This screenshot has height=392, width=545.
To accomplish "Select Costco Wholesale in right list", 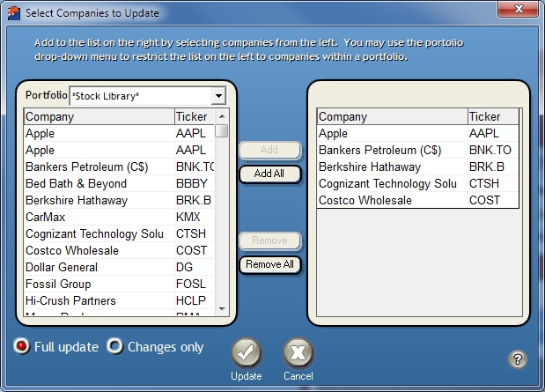I will [x=418, y=200].
